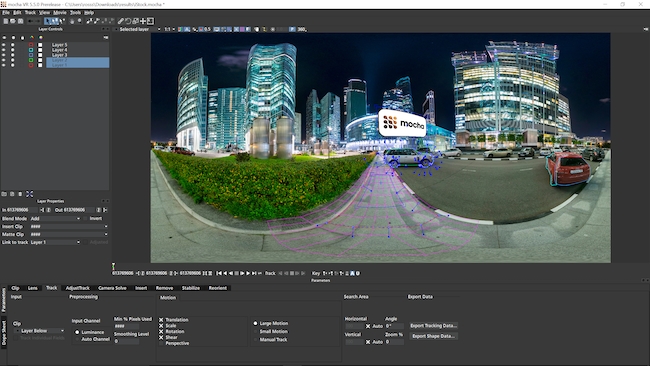Select the Auto Channel radio button
The image size is (650, 366).
77,339
